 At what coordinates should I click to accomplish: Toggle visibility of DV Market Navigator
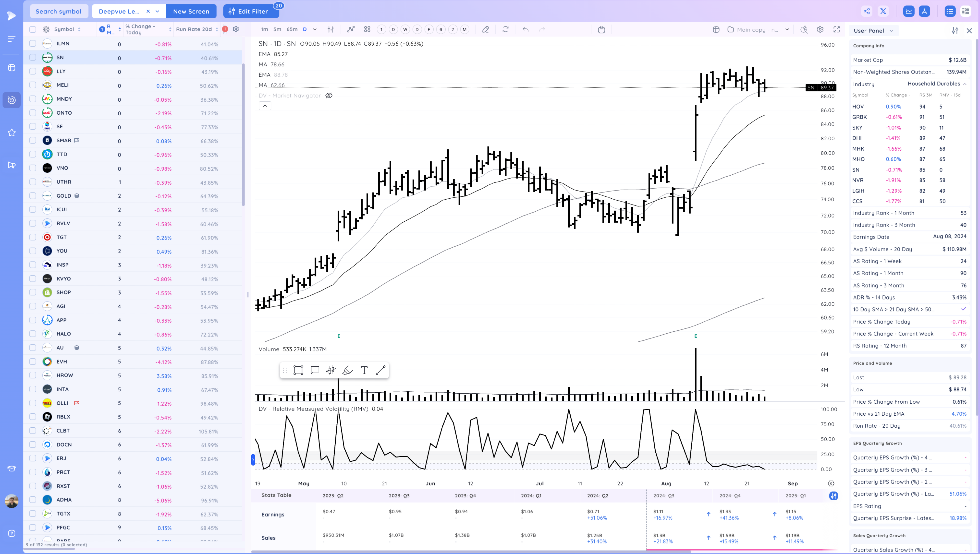[x=329, y=96]
